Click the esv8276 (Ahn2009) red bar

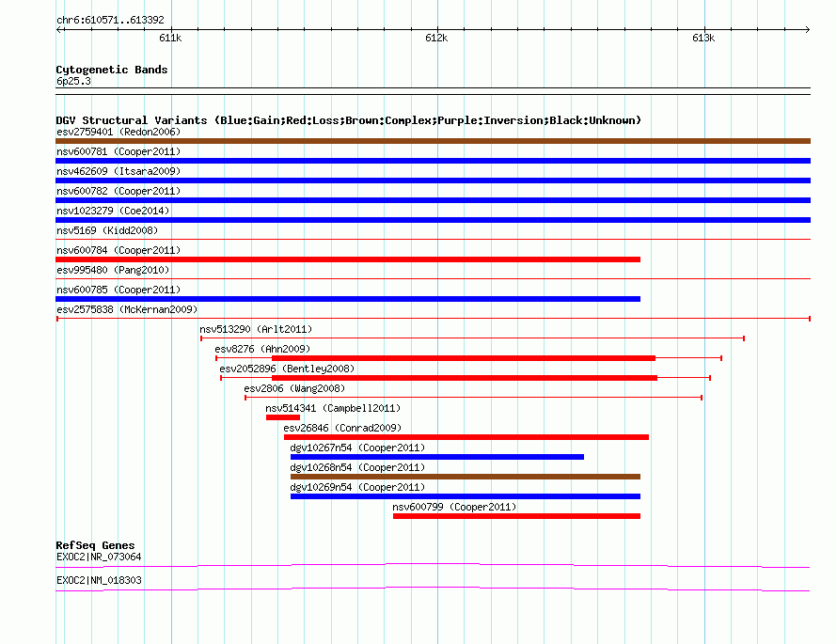pos(464,358)
